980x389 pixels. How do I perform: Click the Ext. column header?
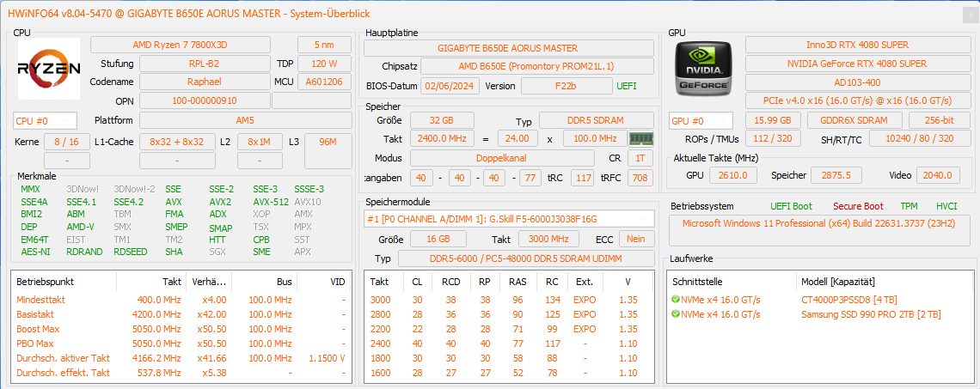pos(585,282)
